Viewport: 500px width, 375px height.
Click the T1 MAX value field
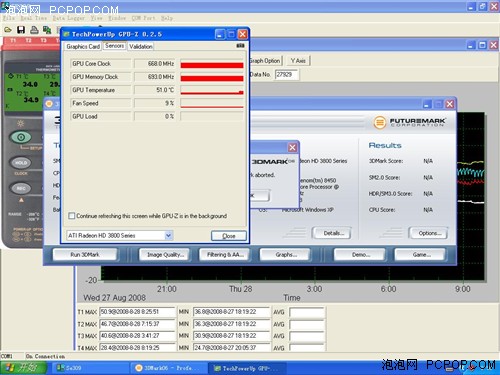[137, 312]
